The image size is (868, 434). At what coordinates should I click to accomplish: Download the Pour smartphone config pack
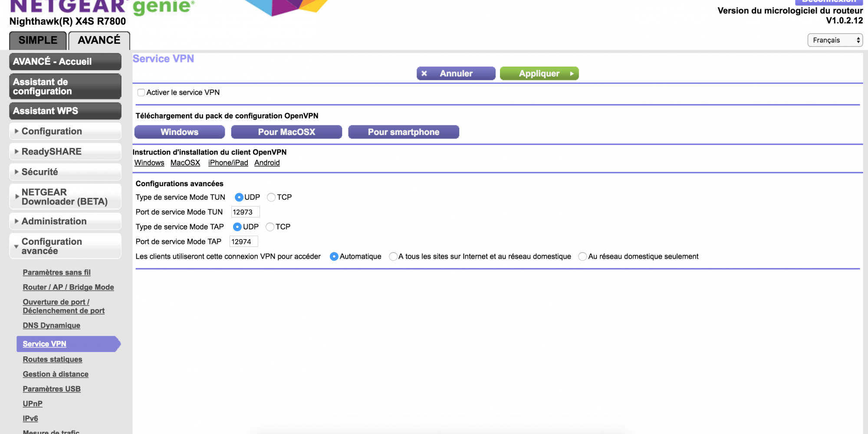click(404, 132)
